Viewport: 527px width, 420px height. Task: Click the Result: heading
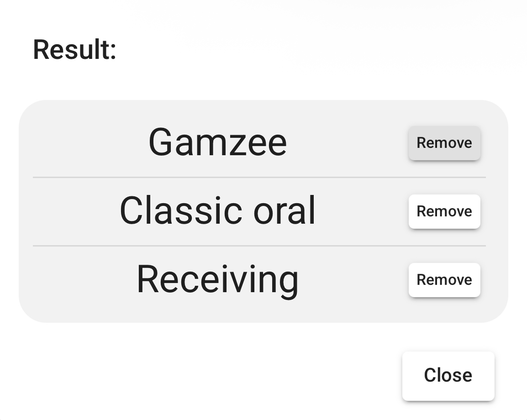pos(74,50)
